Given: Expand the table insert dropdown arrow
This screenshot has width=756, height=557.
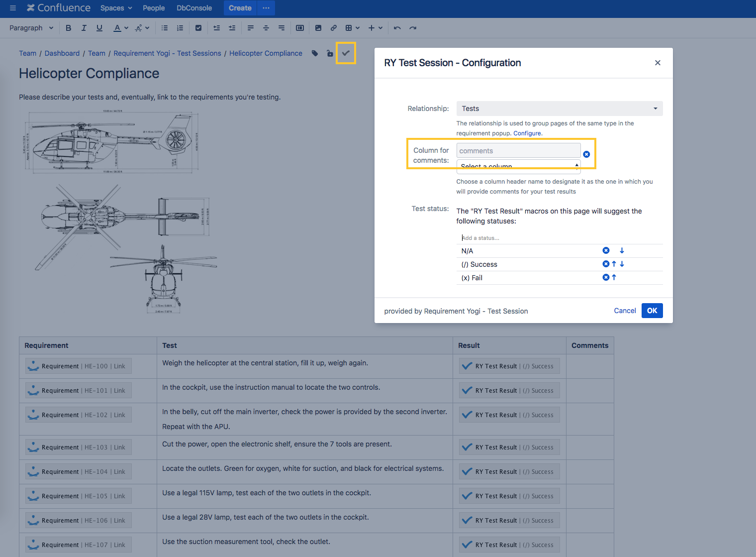Looking at the screenshot, I should pyautogui.click(x=358, y=28).
